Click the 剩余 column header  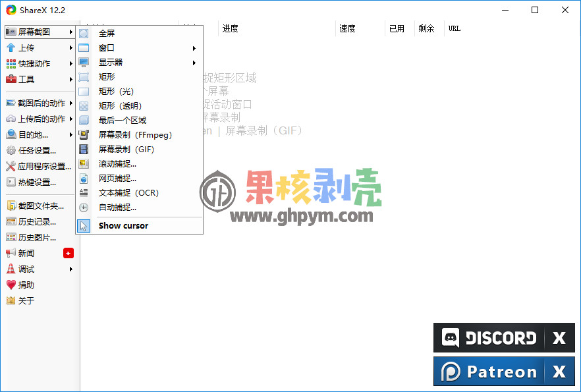tap(429, 28)
